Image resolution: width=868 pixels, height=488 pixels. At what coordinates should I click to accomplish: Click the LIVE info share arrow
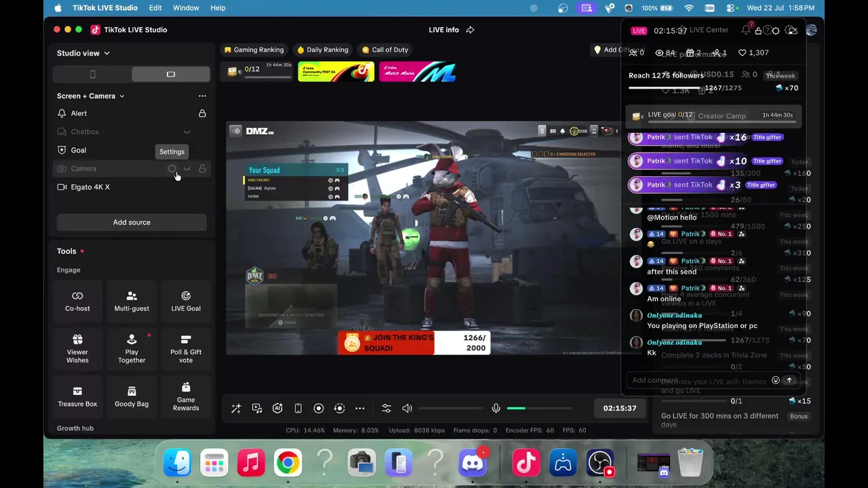(470, 30)
